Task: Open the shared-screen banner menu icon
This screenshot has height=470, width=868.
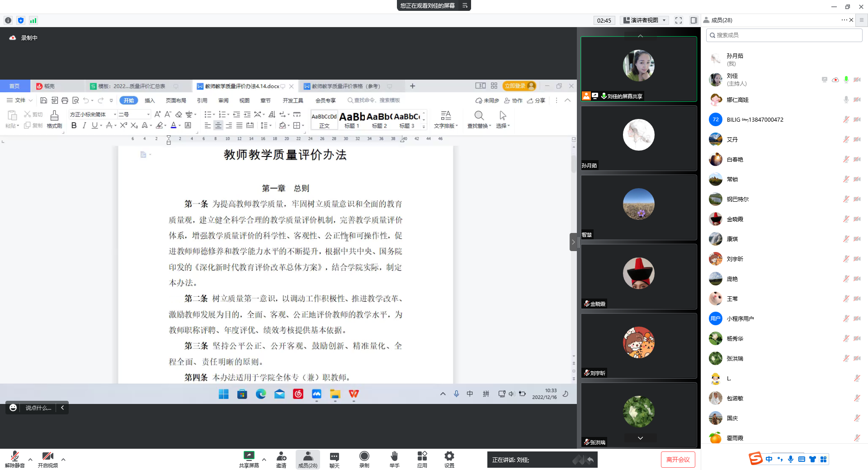Action: pyautogui.click(x=465, y=5)
